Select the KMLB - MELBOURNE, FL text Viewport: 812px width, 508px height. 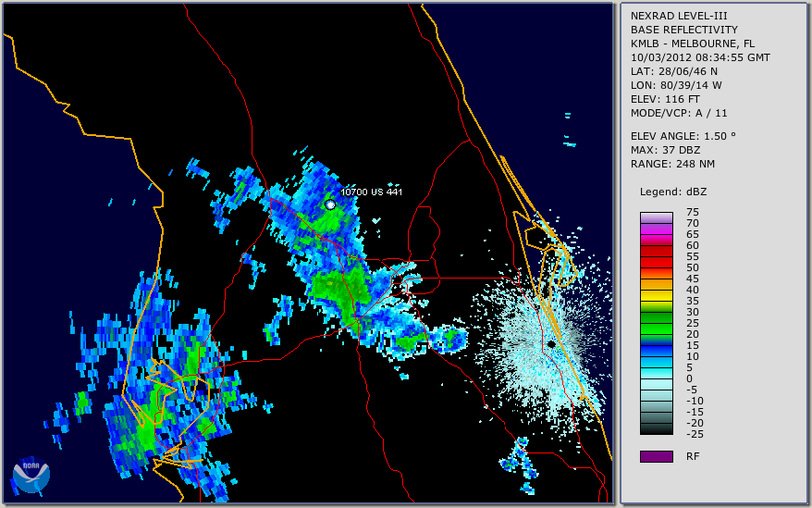pos(693,43)
